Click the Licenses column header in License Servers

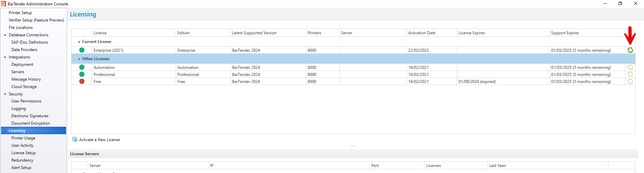(456, 166)
